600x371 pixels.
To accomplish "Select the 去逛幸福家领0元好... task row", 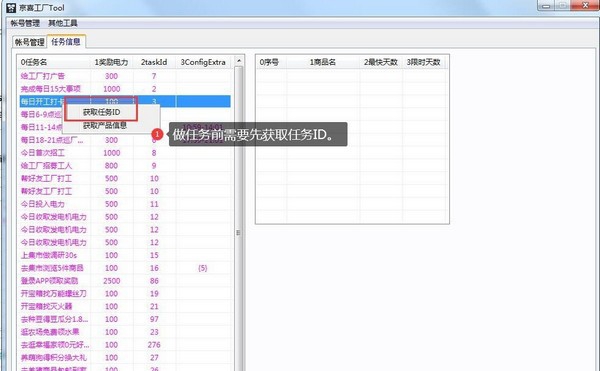I will point(124,345).
